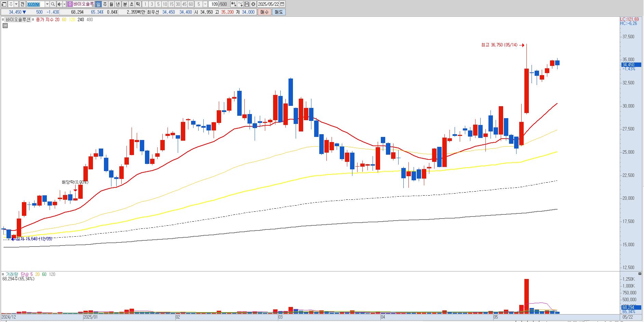Select the 30 interval tab
Screen dimensions: 644x322
[x=178, y=4]
